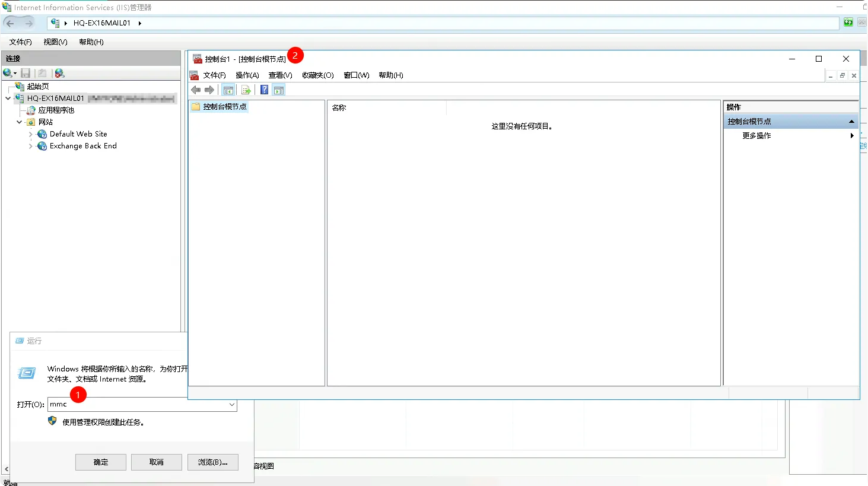Open IIS Manager 视图(V) menu

[x=55, y=42]
